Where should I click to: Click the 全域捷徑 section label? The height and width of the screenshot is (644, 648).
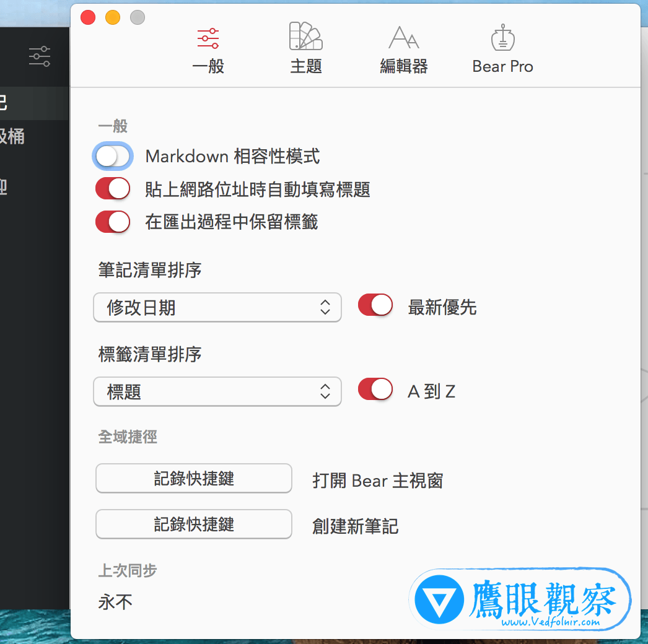(x=128, y=437)
